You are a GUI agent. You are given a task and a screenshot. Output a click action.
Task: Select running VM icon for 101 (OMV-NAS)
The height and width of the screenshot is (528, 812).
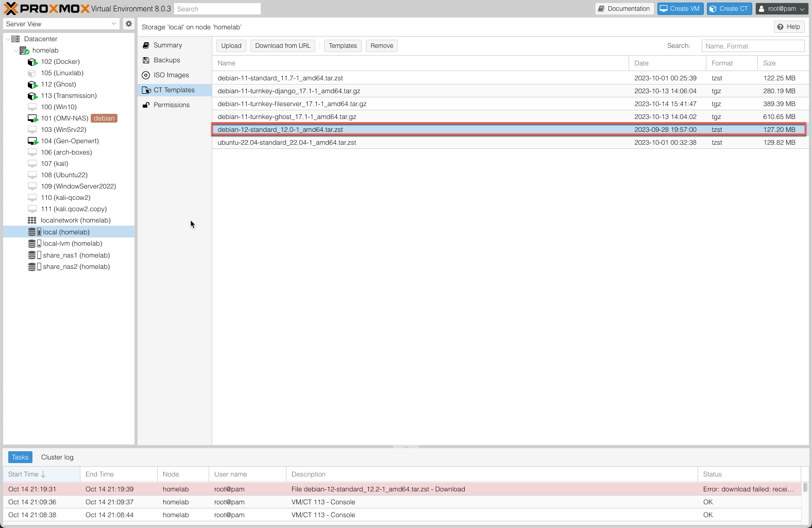(x=33, y=118)
